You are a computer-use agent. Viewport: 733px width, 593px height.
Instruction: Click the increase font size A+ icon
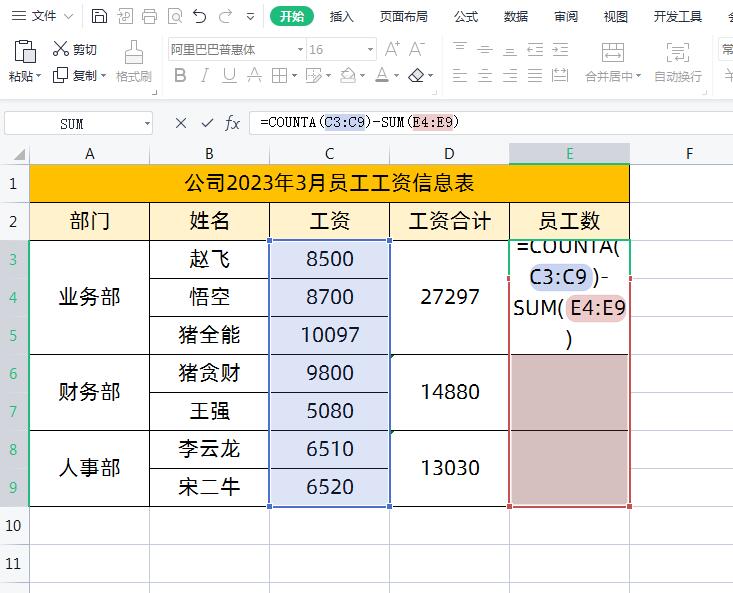point(392,49)
